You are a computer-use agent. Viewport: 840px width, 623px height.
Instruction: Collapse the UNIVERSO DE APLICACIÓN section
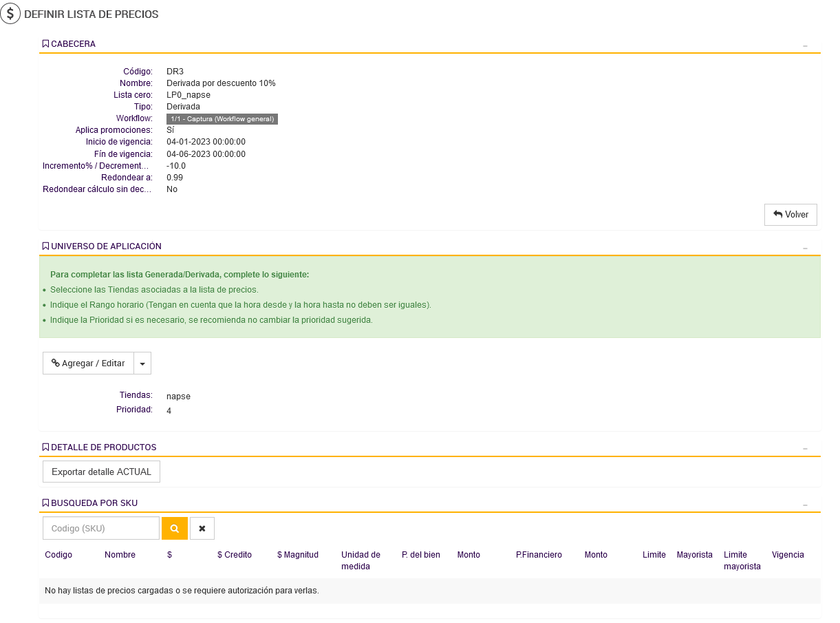tap(805, 248)
